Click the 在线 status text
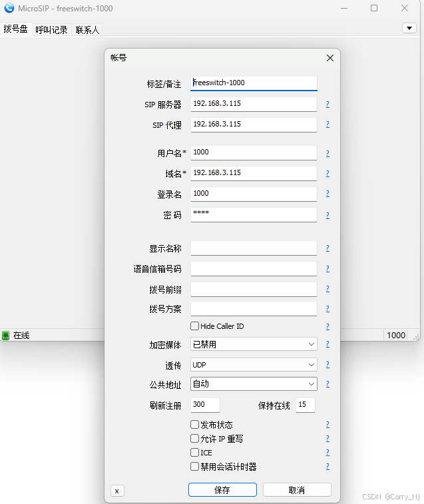The height and width of the screenshot is (504, 424). [x=21, y=336]
